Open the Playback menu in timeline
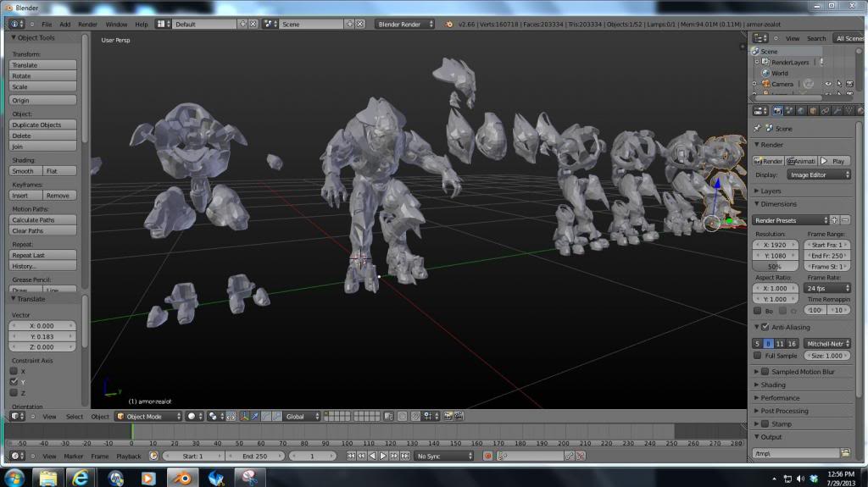The width and height of the screenshot is (868, 487). 129,456
